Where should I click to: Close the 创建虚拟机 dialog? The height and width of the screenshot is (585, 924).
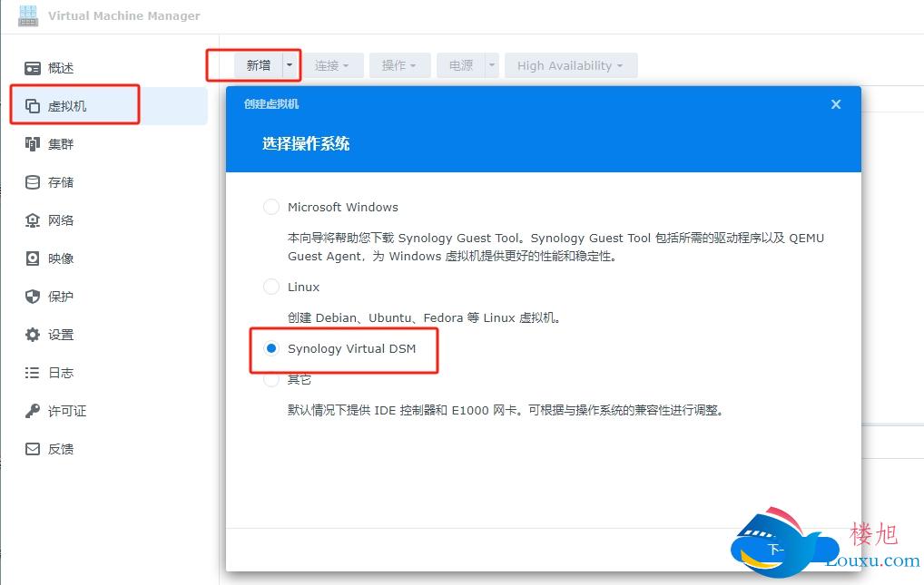(x=836, y=104)
